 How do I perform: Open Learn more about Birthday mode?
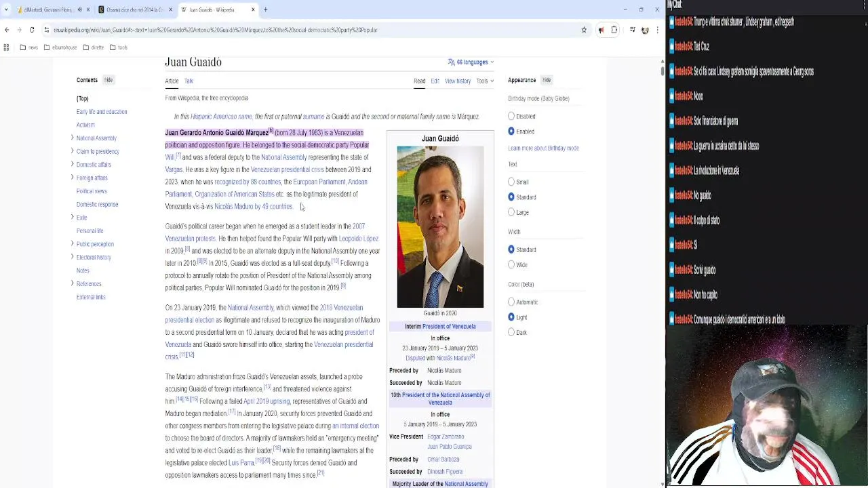[x=543, y=148]
